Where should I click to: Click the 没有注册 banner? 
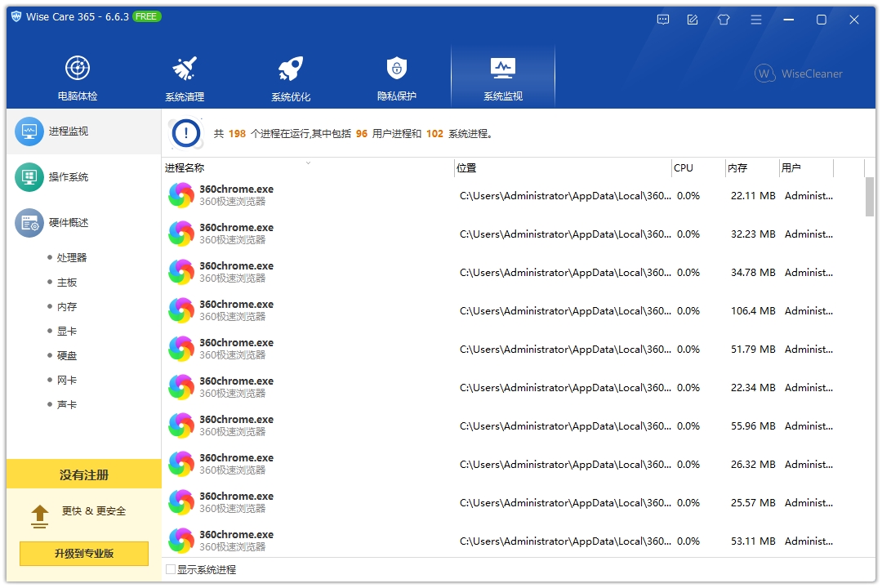tap(84, 474)
